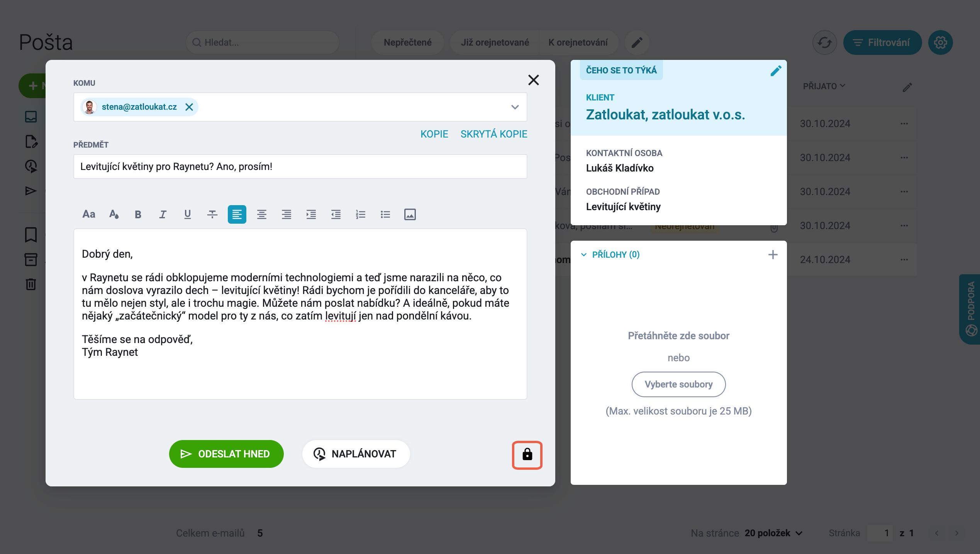
Task: Sort by Přijato column
Action: pyautogui.click(x=824, y=86)
